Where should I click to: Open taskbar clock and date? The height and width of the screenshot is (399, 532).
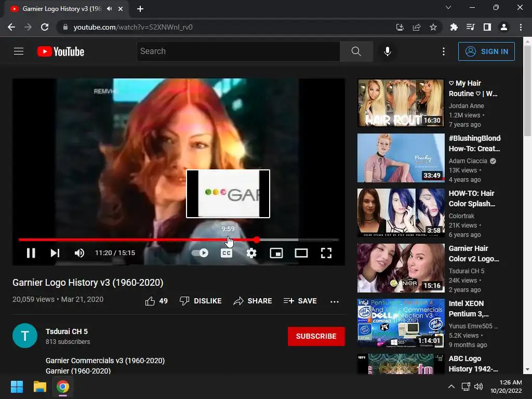(x=506, y=387)
